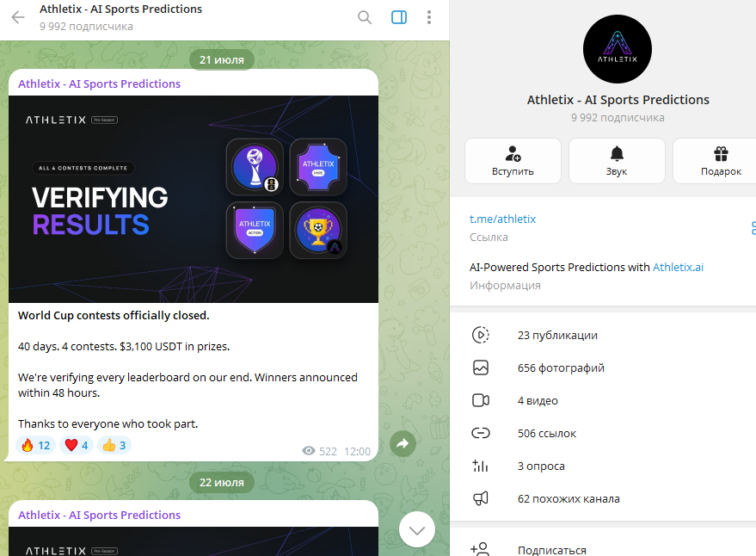Image resolution: width=756 pixels, height=556 pixels.
Task: Open the t.me/athletix link
Action: click(502, 219)
